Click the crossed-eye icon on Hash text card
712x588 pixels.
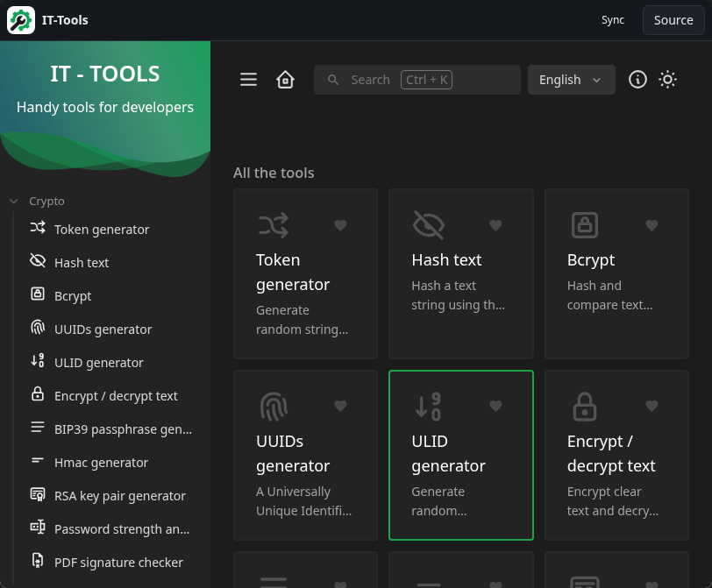point(429,225)
